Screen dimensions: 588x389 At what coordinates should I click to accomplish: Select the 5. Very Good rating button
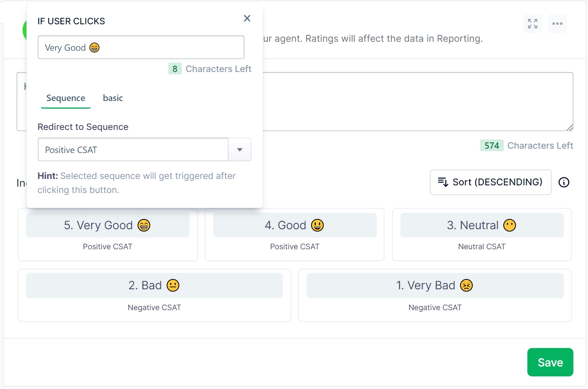tap(107, 225)
